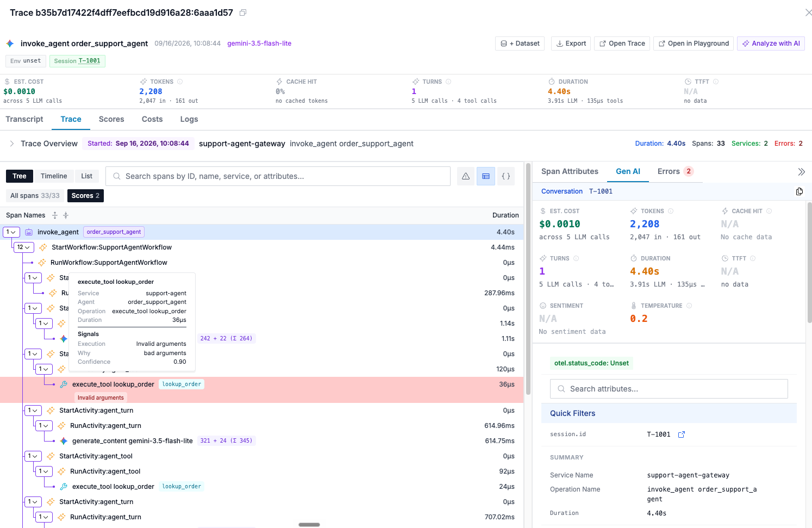Toggle the Scores 2 filter
812x528 pixels.
pyautogui.click(x=85, y=196)
